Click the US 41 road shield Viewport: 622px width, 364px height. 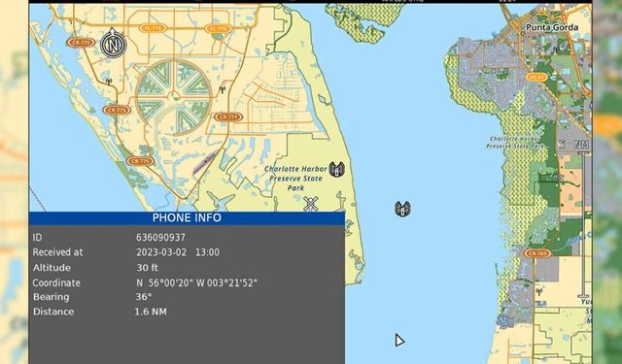coord(536,78)
